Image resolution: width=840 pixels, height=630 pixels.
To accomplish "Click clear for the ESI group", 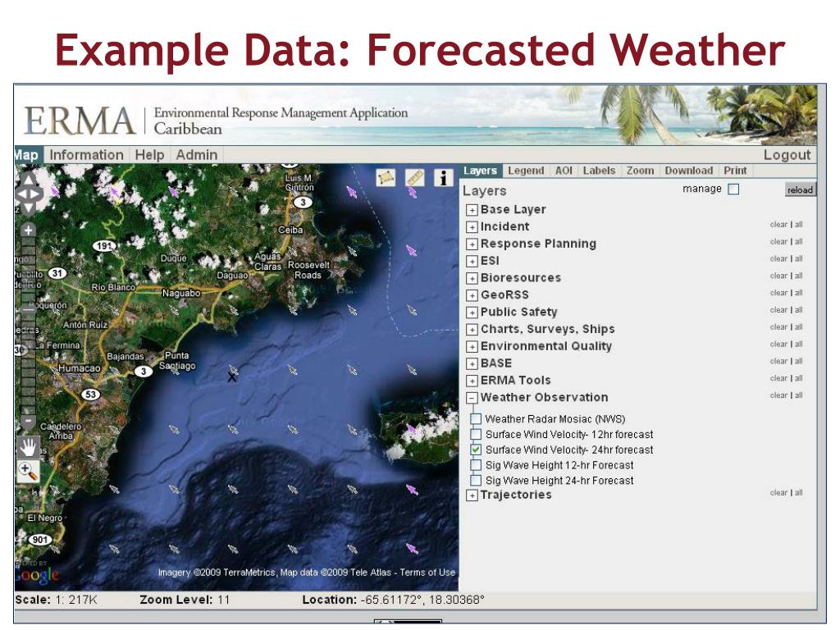I will (778, 258).
